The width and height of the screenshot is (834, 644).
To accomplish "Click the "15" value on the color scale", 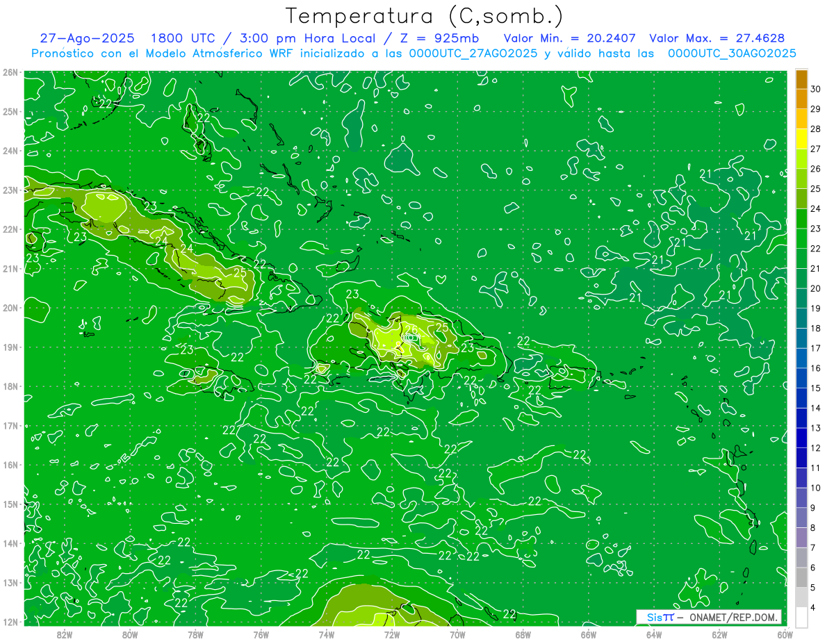I will [816, 388].
